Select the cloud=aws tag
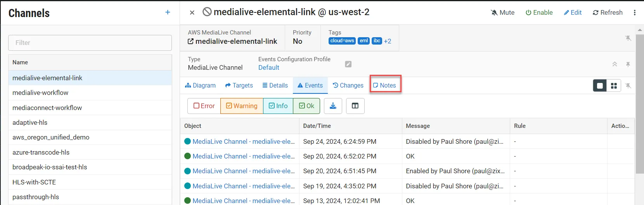Image resolution: width=644 pixels, height=205 pixels. [x=342, y=41]
